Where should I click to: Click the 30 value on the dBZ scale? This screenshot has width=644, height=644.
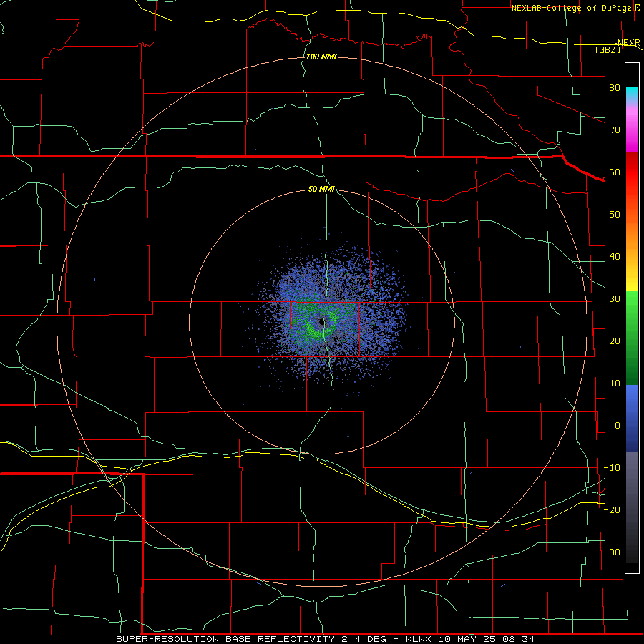[x=615, y=298]
